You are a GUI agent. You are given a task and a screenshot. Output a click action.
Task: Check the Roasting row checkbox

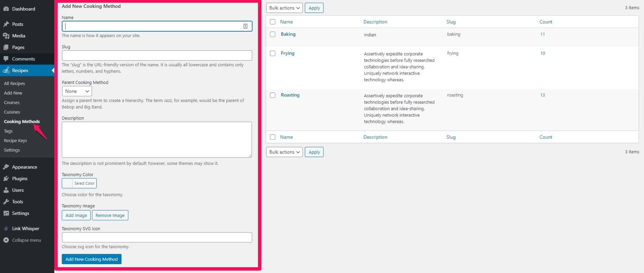pos(273,95)
